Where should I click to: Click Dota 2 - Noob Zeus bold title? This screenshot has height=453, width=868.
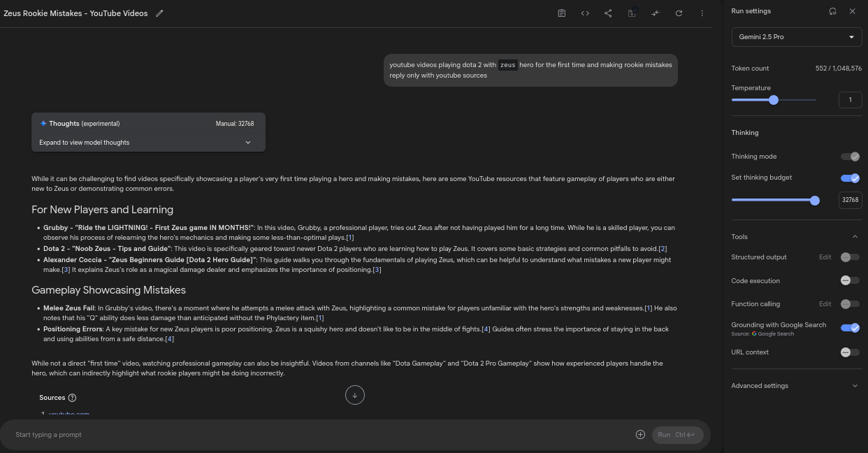(107, 249)
